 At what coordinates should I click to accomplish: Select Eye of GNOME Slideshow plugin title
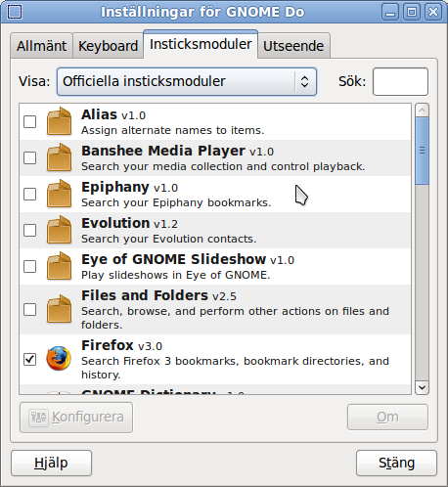pyautogui.click(x=188, y=259)
